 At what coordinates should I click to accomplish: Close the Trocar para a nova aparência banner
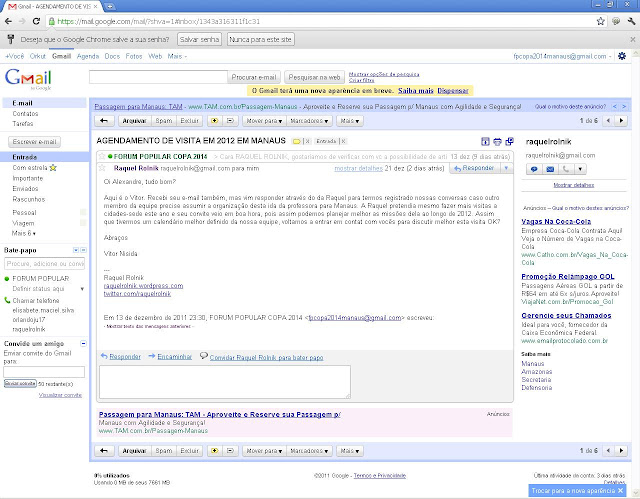pos(620,490)
